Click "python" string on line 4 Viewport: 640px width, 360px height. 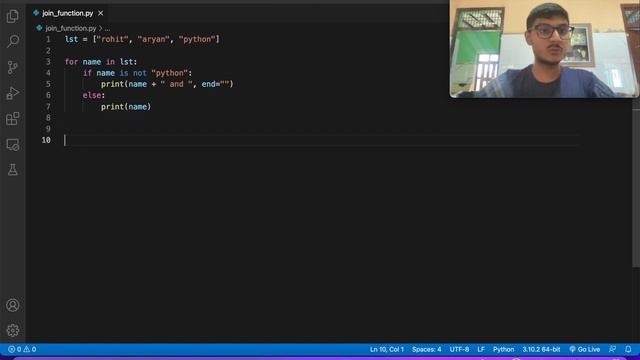(x=169, y=73)
